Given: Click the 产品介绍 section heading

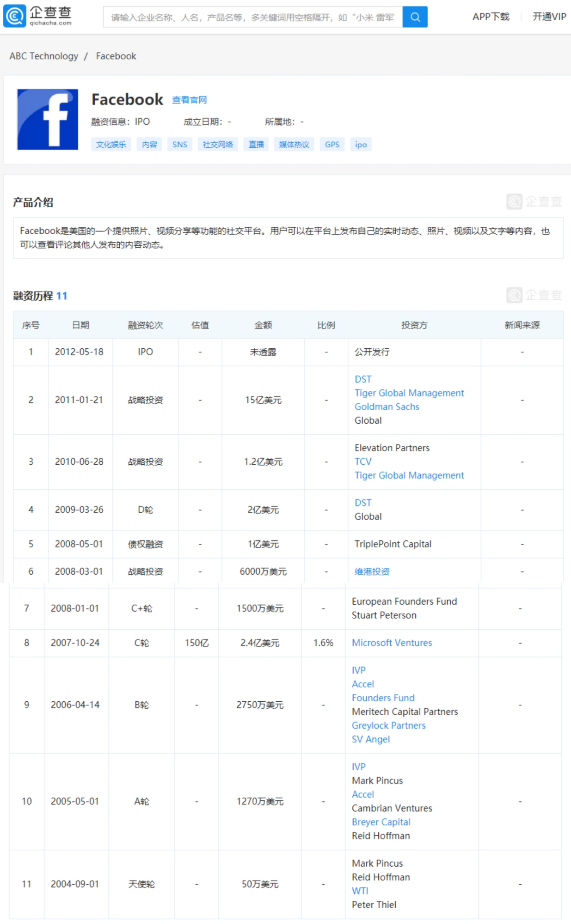Looking at the screenshot, I should pyautogui.click(x=33, y=202).
